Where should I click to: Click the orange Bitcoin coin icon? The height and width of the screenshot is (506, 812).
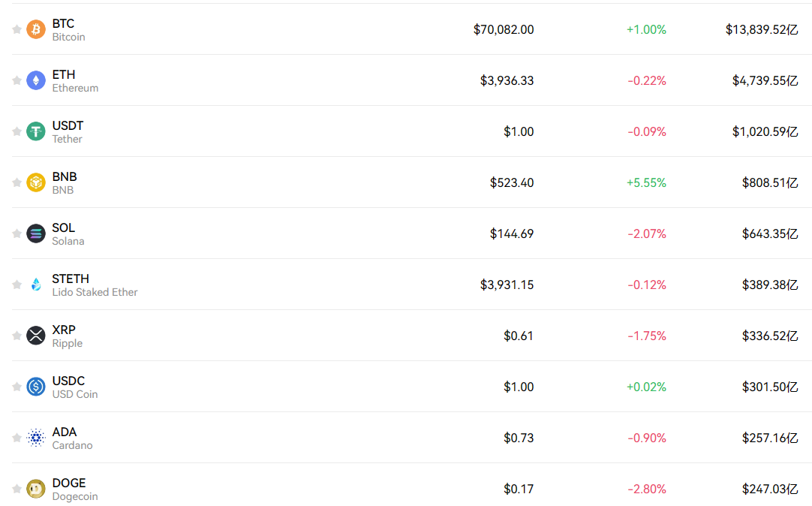[36, 29]
